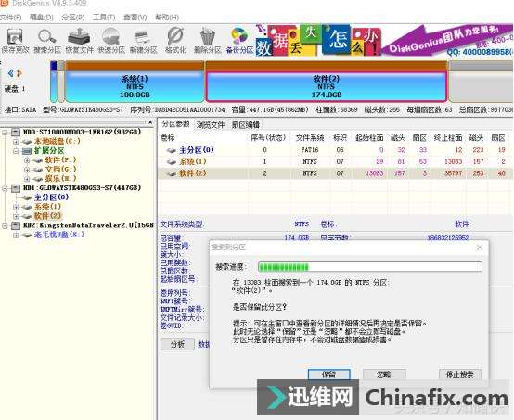Screen dimensions: 514x420
Task: Open the 工具(T) menu
Action: point(104,18)
